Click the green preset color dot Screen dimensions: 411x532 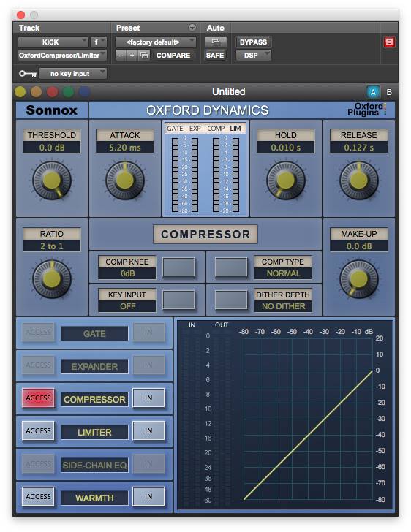(x=68, y=91)
